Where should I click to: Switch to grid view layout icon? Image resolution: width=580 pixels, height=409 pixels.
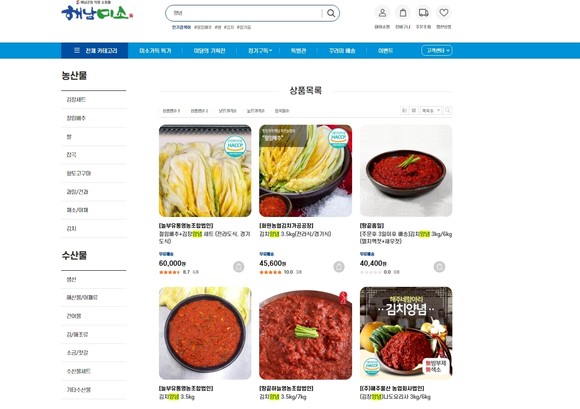coord(414,110)
